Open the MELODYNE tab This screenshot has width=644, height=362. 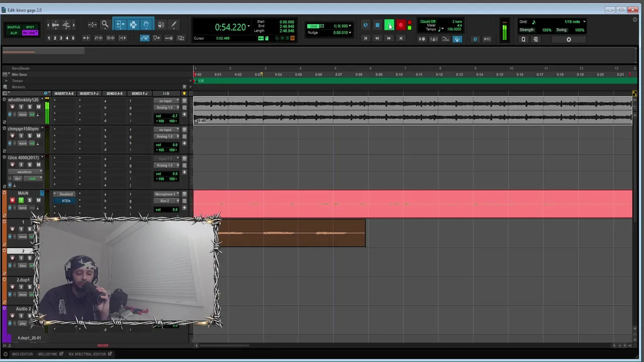48,354
